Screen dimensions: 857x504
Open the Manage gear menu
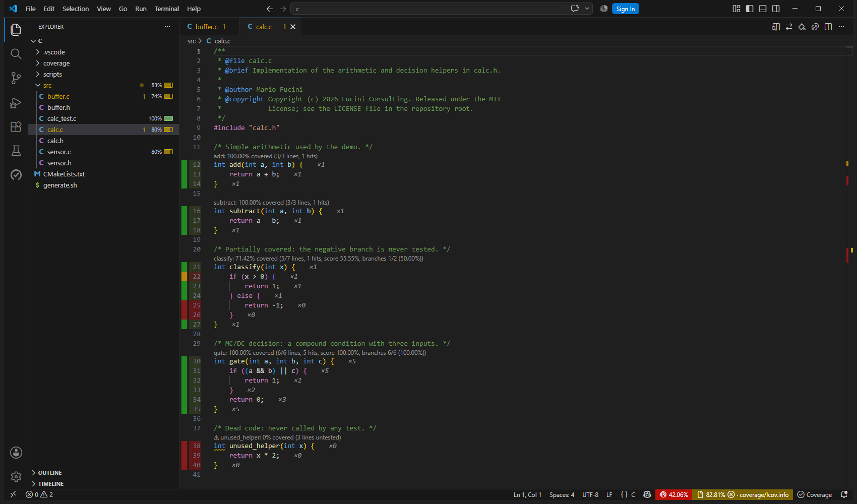(x=16, y=477)
